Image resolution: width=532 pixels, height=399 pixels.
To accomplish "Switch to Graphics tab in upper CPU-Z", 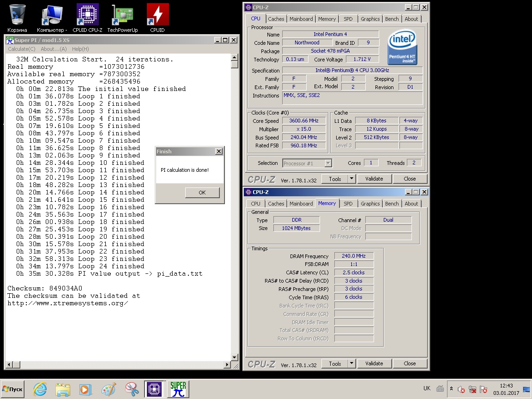I will tap(370, 19).
